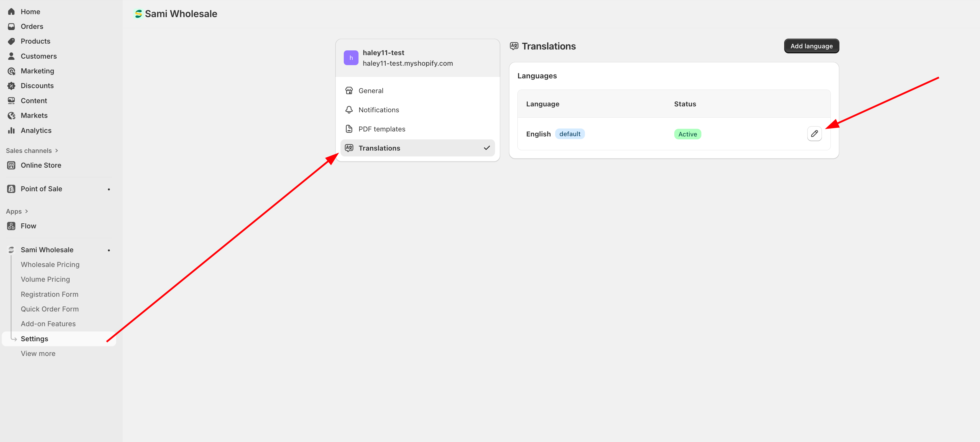Click the Marketing target icon
This screenshot has width=980, height=442.
coord(11,71)
